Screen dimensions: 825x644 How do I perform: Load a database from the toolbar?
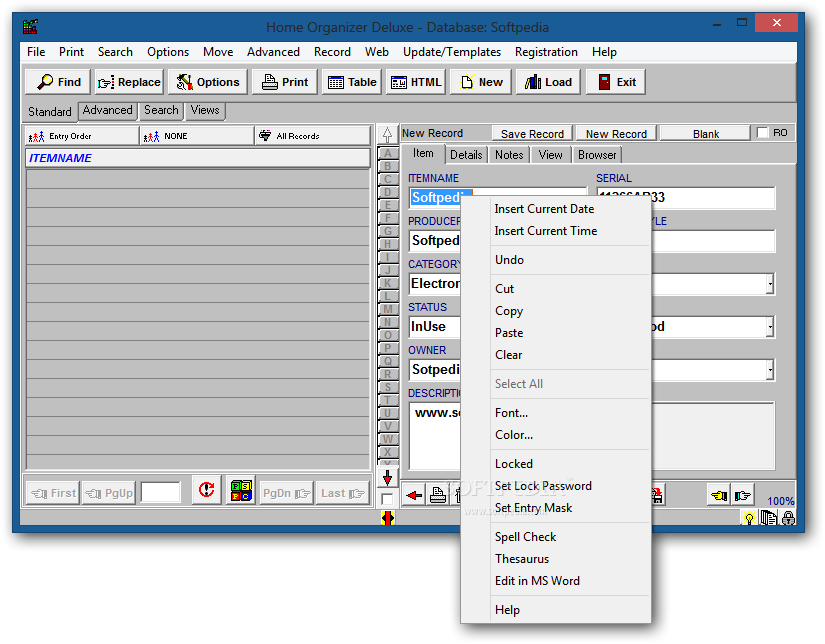tap(548, 82)
